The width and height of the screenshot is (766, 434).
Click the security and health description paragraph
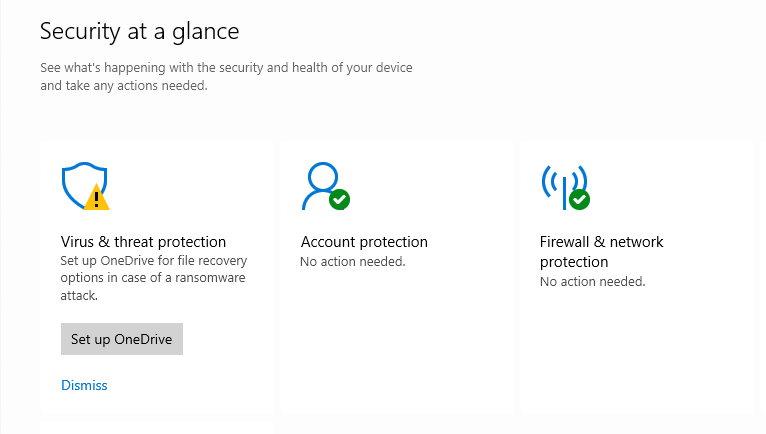click(226, 77)
